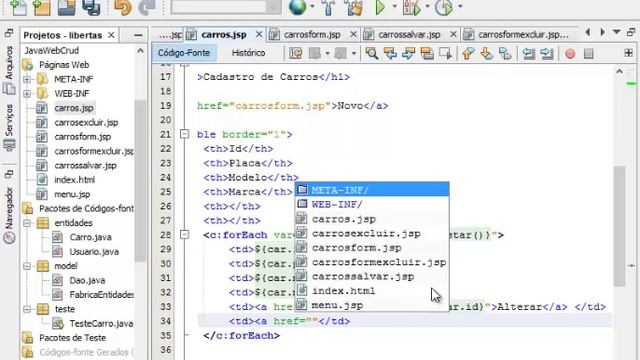Screen dimensions: 640x360
Task: Choose carrosexcluir.jsp from autocomplete list
Action: pos(372,233)
